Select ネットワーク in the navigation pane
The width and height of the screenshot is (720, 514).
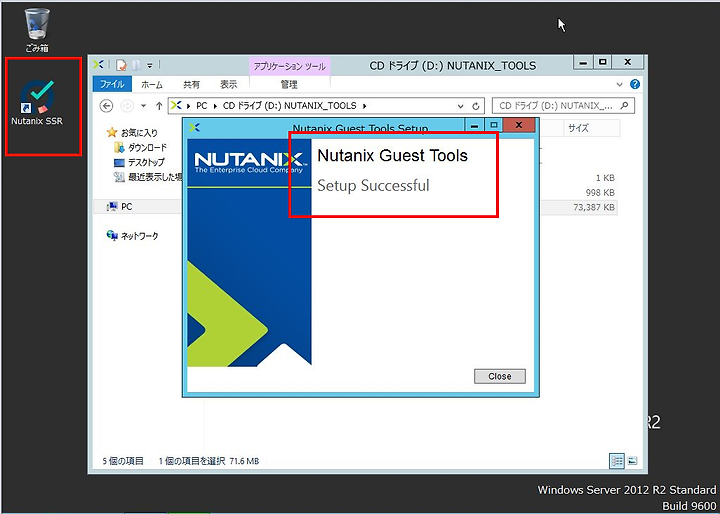coord(132,236)
